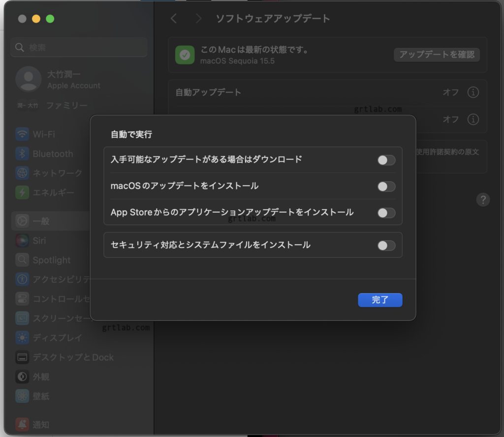Image resolution: width=504 pixels, height=437 pixels.
Task: Select エネルギー bolt icon in sidebar
Action: [22, 192]
